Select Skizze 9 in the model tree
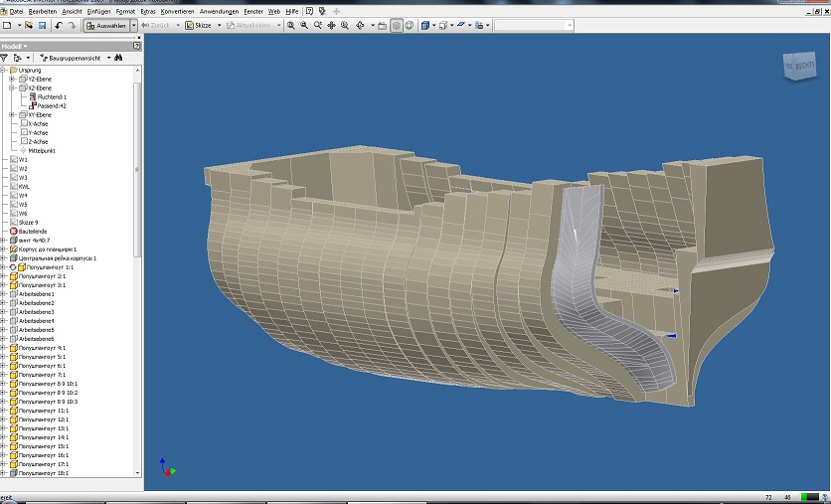Image resolution: width=831 pixels, height=504 pixels. (x=29, y=222)
